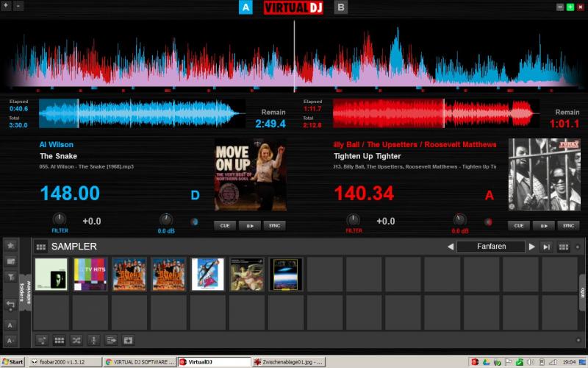The image size is (588, 368).
Task: Click the small dot option beside grid icon
Action: tap(578, 247)
